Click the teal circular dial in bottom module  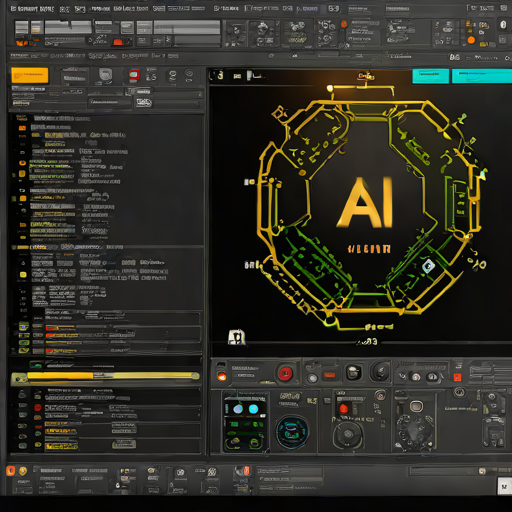pos(292,432)
